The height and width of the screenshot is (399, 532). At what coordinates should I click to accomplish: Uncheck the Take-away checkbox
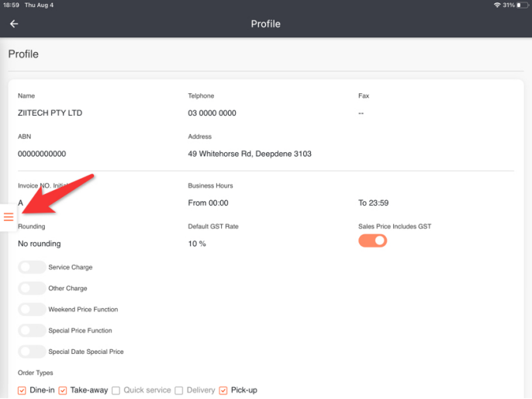(x=64, y=390)
